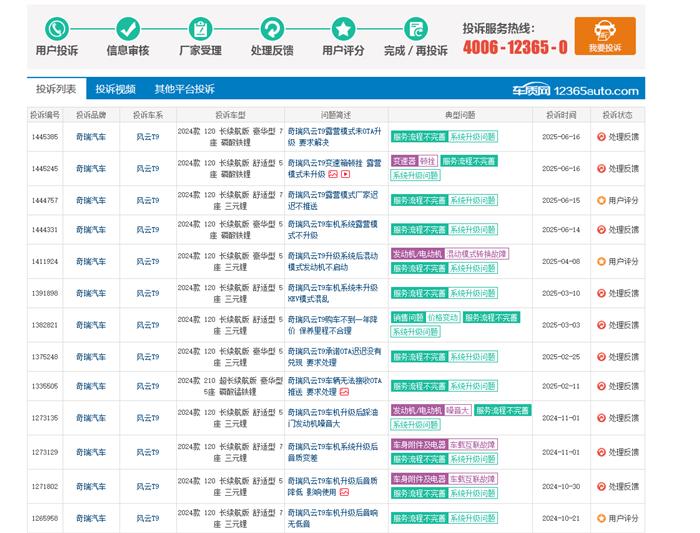The height and width of the screenshot is (533, 700).
Task: Click 处理反馈 status icon for complaint 1271802
Action: click(601, 486)
